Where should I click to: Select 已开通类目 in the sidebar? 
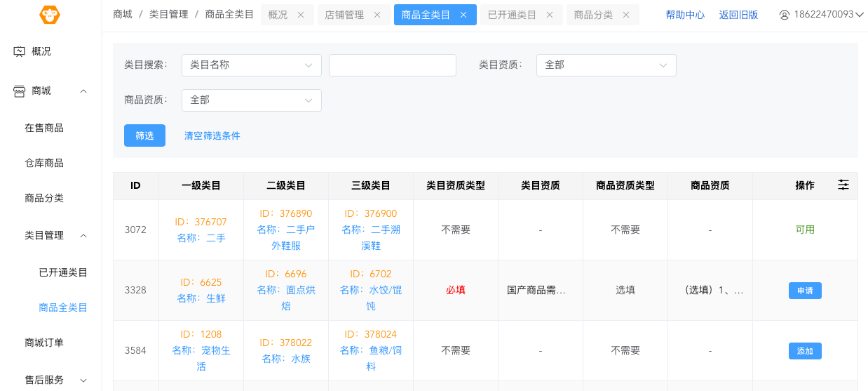click(x=63, y=272)
